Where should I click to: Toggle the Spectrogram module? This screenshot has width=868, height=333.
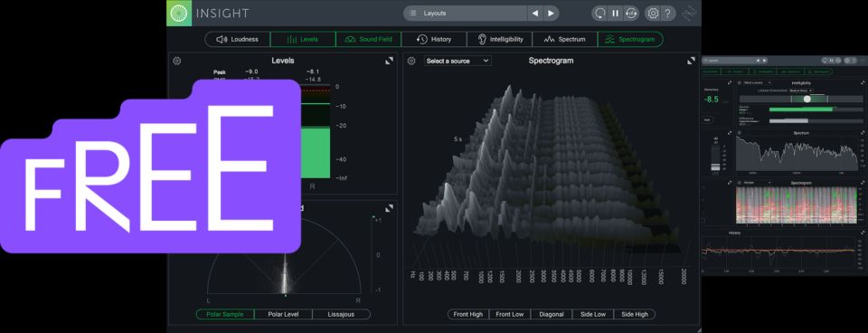point(630,39)
